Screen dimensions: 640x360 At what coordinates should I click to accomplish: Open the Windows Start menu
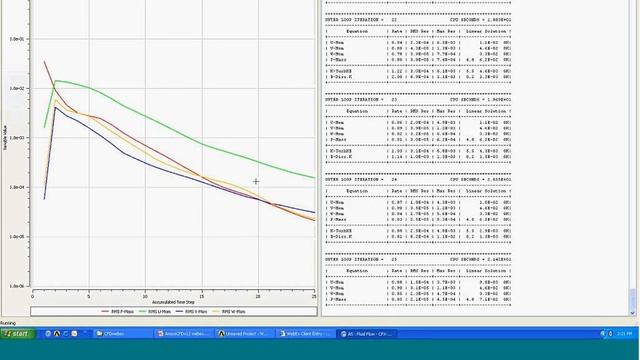pyautogui.click(x=18, y=333)
